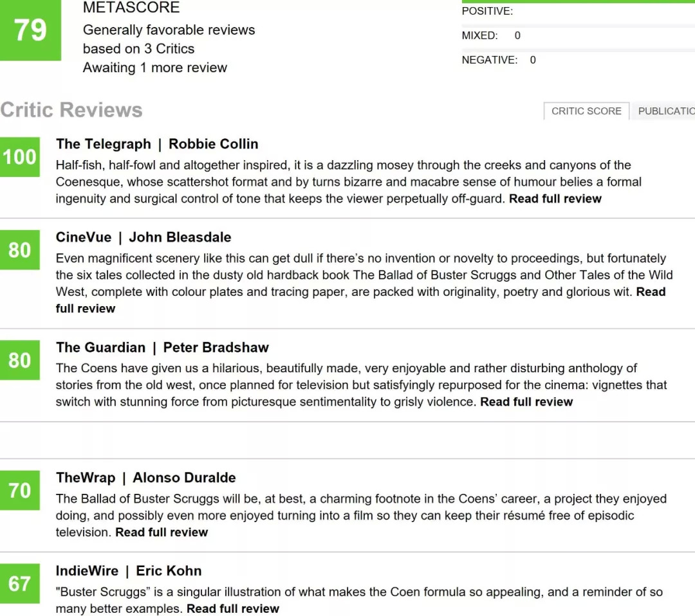Open Peter Bradshaw's full Guardian review
Screen dimensions: 695x616
[526, 402]
